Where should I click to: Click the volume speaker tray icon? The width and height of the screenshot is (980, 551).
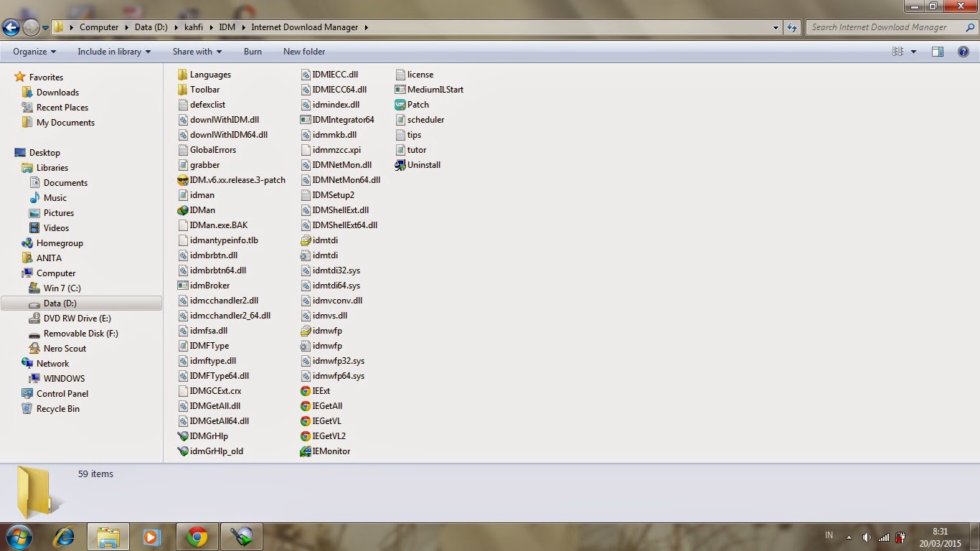[867, 537]
